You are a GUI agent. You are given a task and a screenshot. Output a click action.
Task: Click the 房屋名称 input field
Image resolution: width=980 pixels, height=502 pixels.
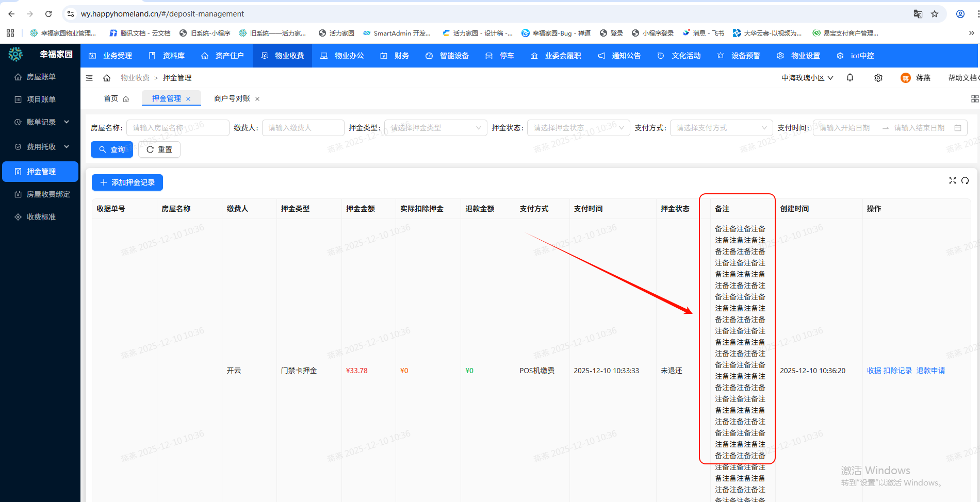click(x=177, y=128)
